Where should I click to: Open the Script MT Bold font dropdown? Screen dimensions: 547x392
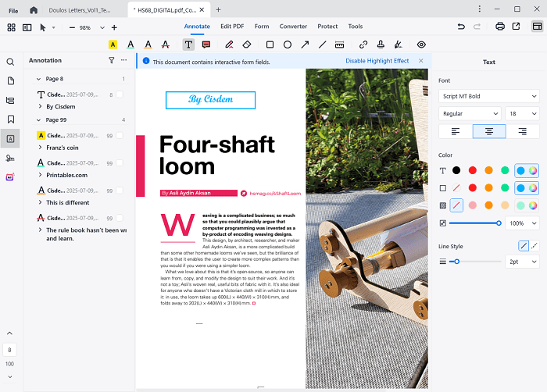point(488,95)
